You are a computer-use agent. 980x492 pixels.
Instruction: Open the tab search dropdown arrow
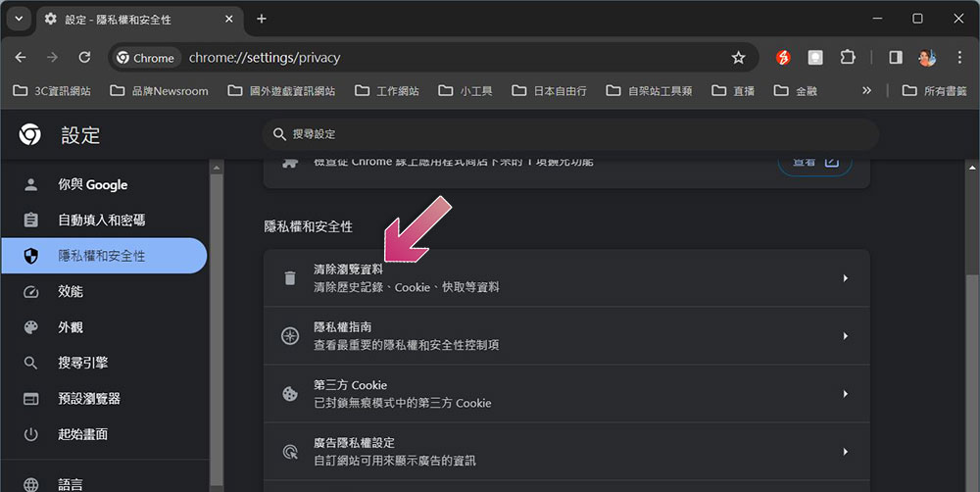pyautogui.click(x=19, y=19)
